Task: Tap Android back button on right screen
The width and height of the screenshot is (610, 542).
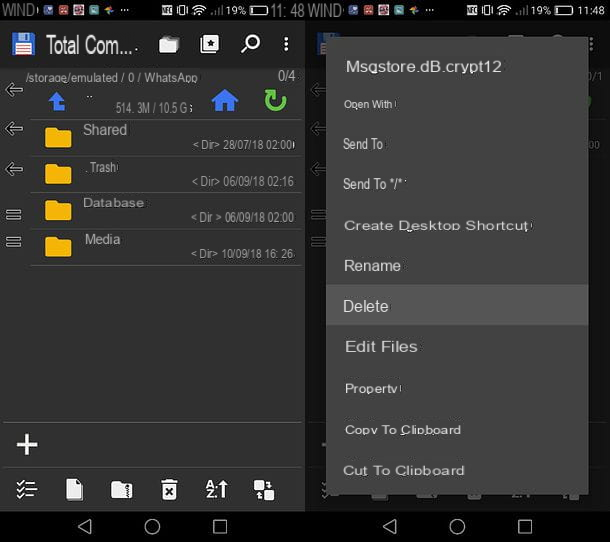Action: (390, 526)
